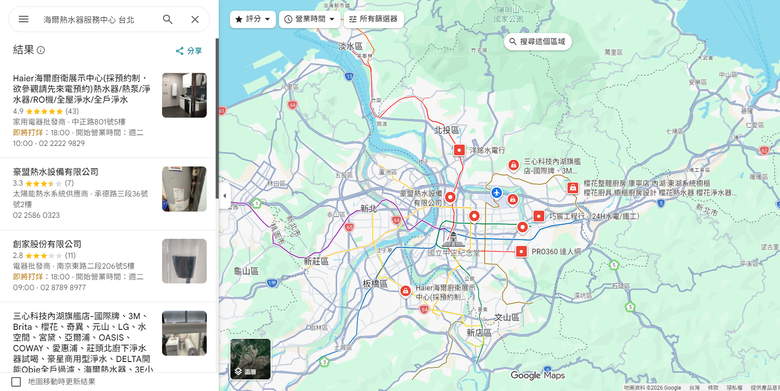Open 創家股份有限公司 result listing
The height and width of the screenshot is (391, 780).
107,266
